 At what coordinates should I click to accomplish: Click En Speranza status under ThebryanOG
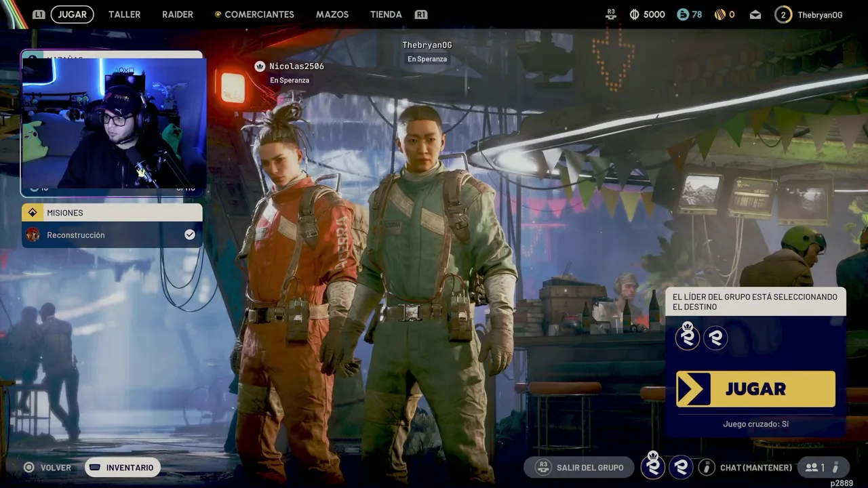point(427,59)
